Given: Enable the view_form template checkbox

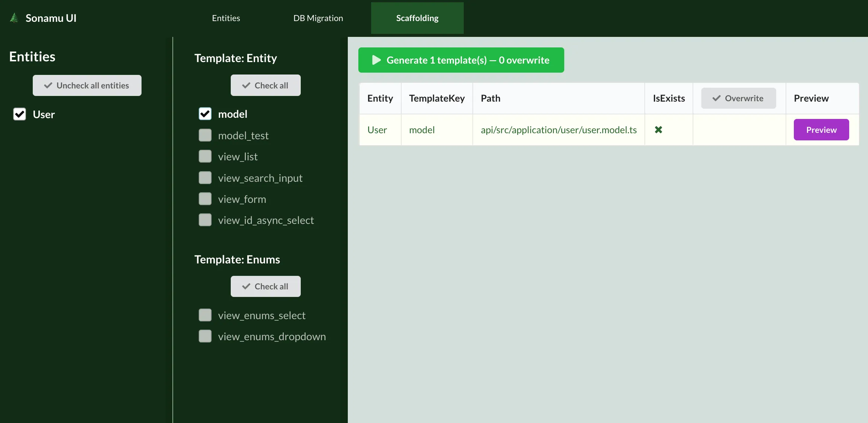Looking at the screenshot, I should (x=205, y=199).
